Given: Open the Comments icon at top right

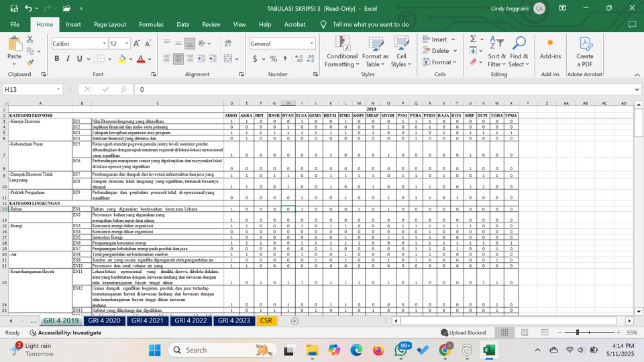Looking at the screenshot, I should tap(632, 25).
